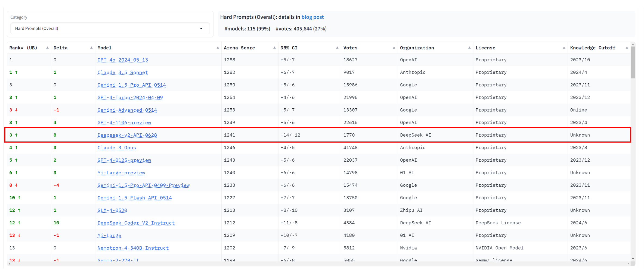Click the table's scroll down arrow
Image resolution: width=644 pixels, height=274 pixels.
(x=633, y=259)
